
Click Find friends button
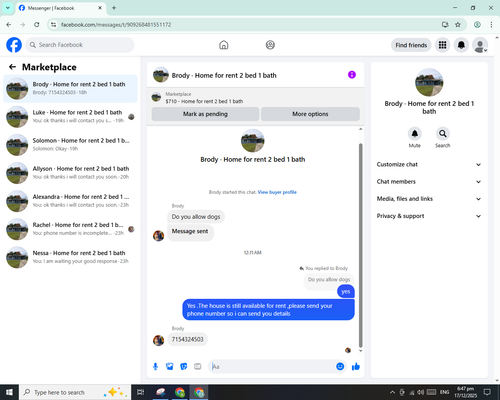point(411,45)
